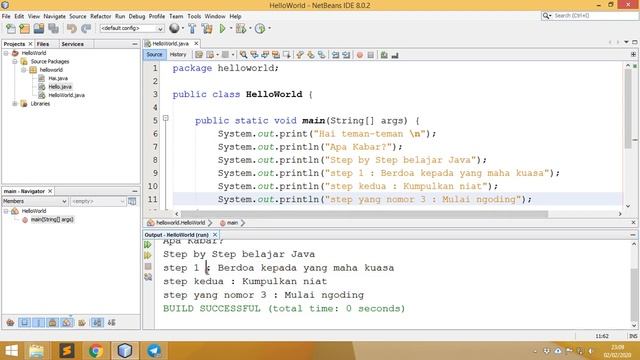Open the default config dropdown
Image resolution: width=640 pixels, height=360 pixels.
point(132,28)
